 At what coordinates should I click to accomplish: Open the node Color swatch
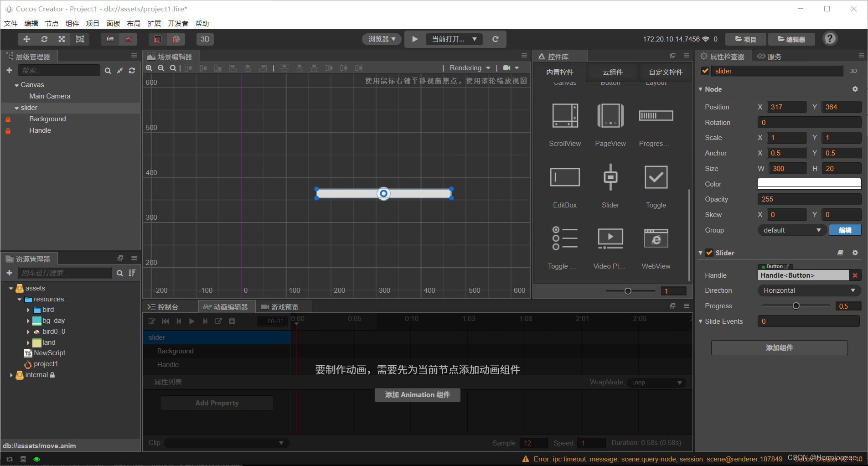(809, 184)
